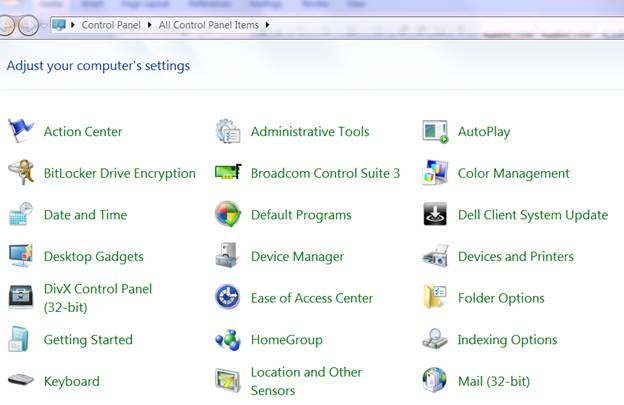Click the AutoPlay icon
The width and height of the screenshot is (624, 405).
tap(435, 131)
